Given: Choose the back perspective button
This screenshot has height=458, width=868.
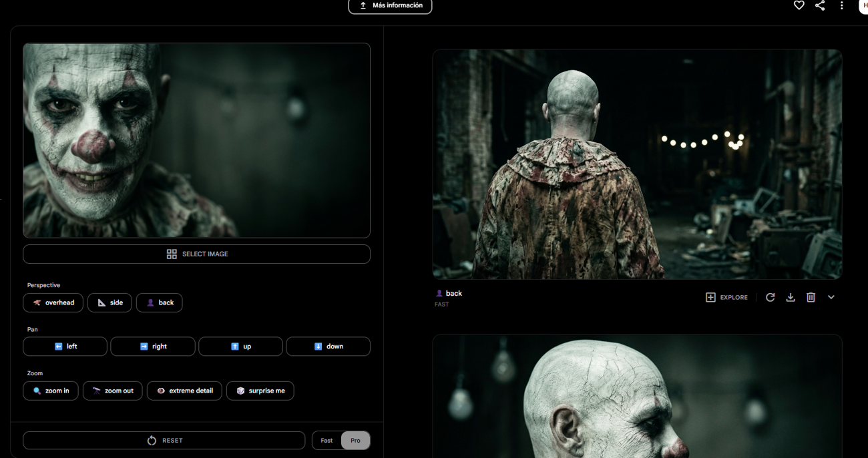Looking at the screenshot, I should pos(160,302).
